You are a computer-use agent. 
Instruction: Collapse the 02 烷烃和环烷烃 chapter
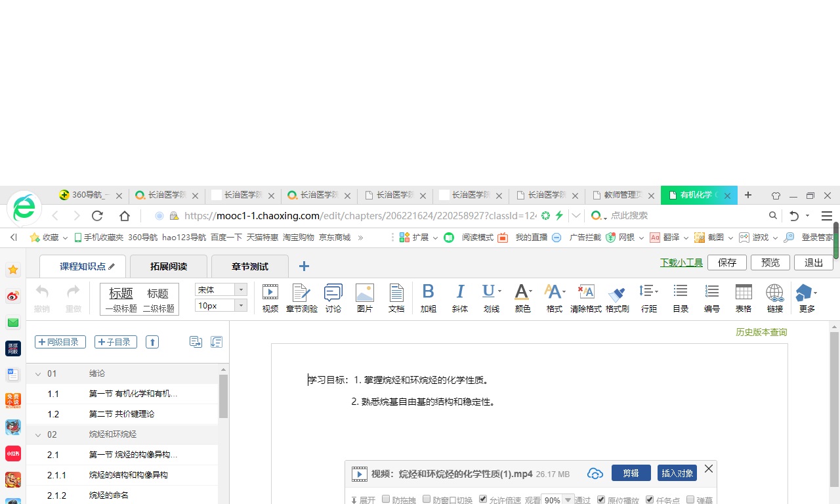point(38,434)
